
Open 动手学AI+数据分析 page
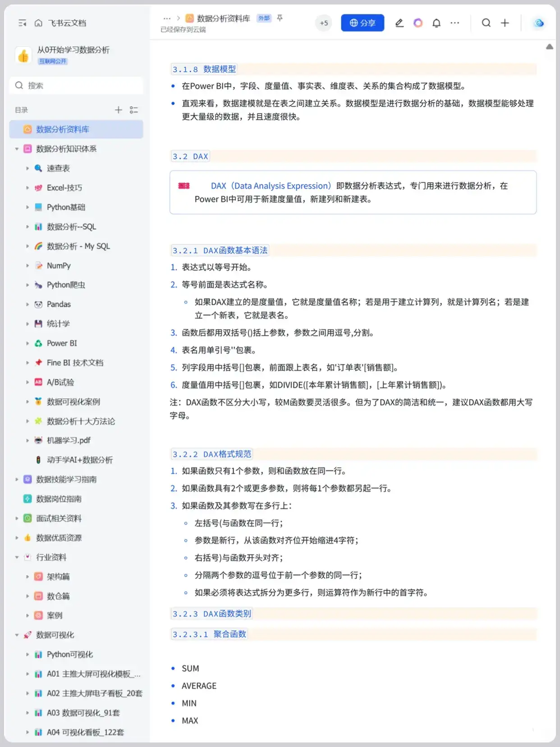coord(80,460)
